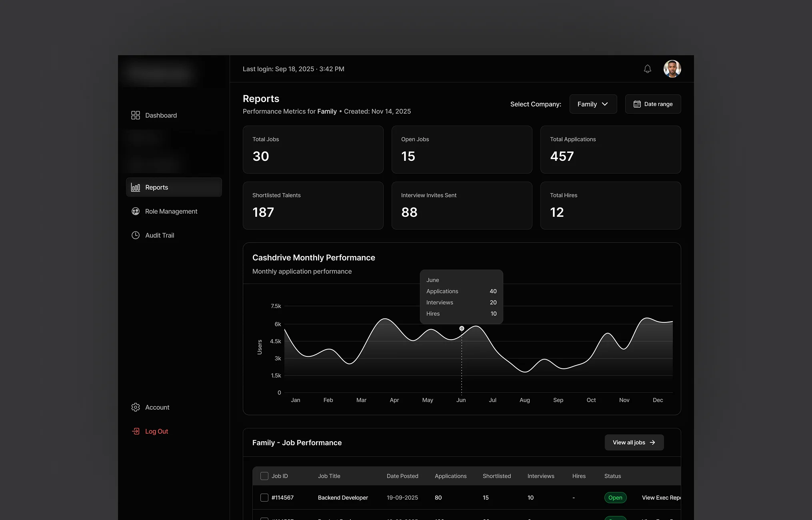
Task: Sort by Date Posted column header
Action: click(x=402, y=476)
